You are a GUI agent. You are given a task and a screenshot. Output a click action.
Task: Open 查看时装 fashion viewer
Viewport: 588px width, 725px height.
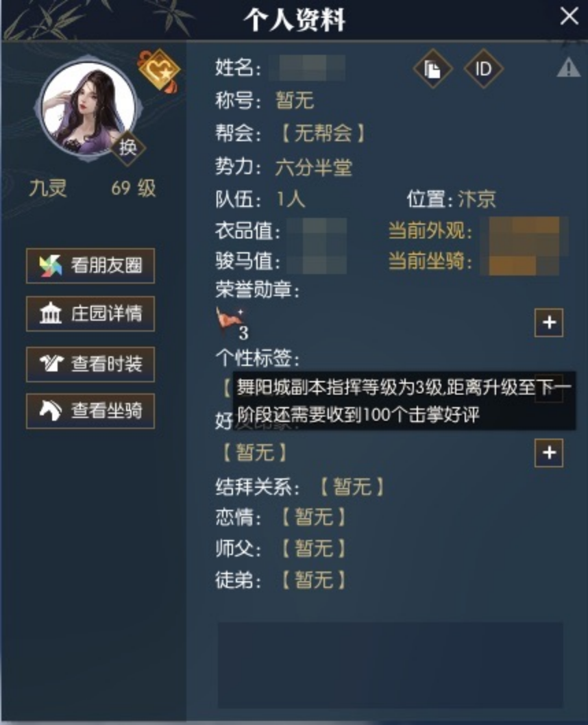click(90, 365)
